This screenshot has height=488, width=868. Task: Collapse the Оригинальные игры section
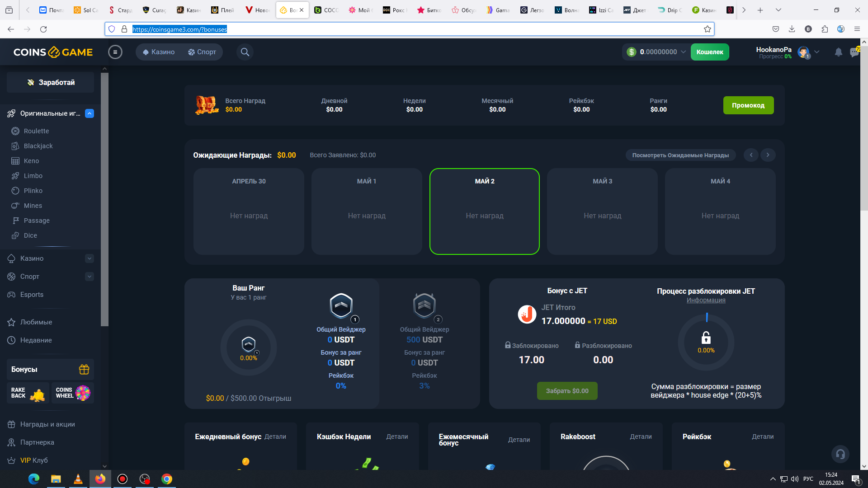click(90, 113)
